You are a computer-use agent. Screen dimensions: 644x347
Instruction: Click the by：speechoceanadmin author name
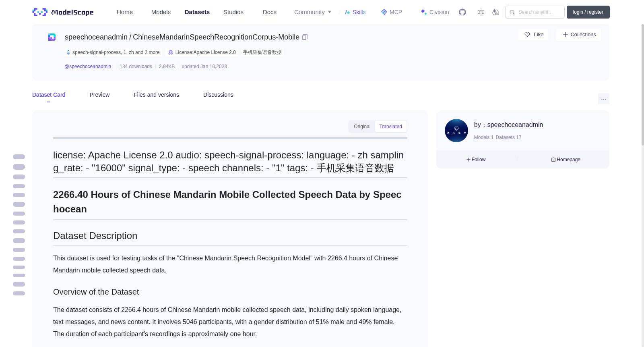(508, 125)
